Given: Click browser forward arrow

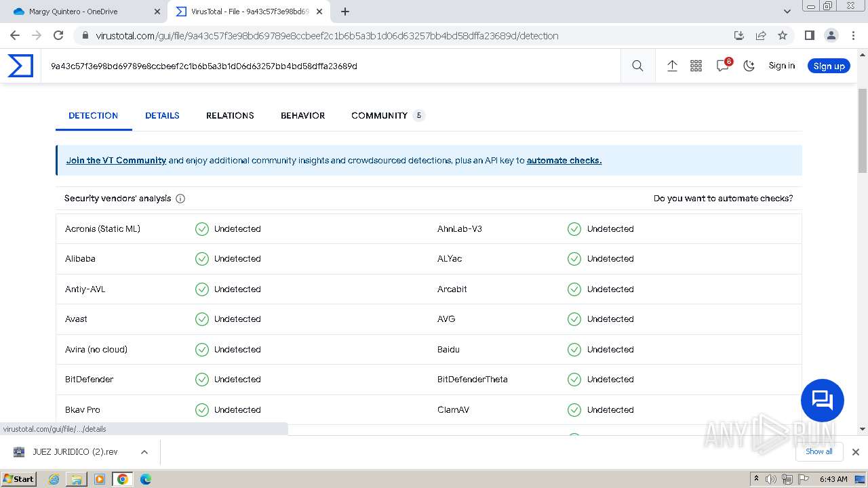Looking at the screenshot, I should coord(37,35).
